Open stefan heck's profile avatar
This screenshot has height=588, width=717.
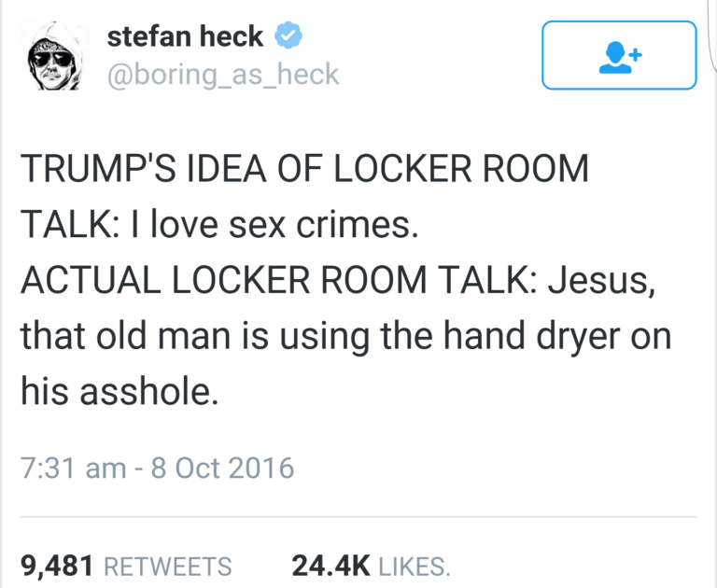pyautogui.click(x=54, y=56)
